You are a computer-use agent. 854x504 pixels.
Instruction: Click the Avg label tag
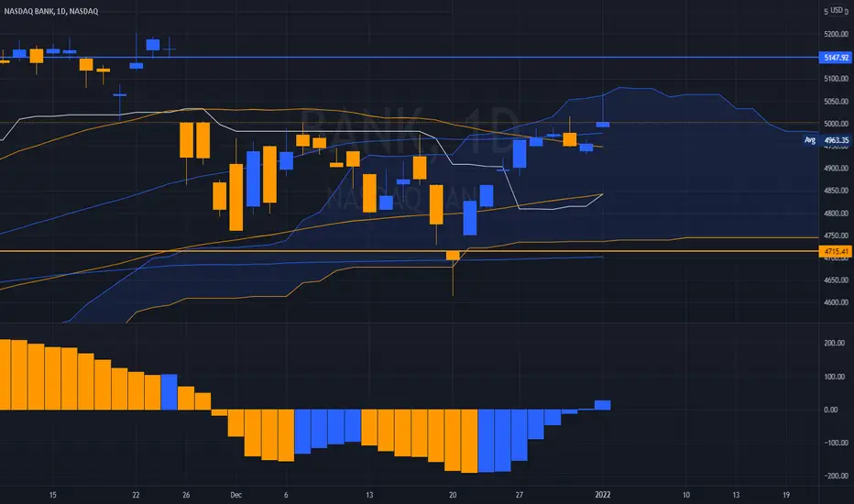point(810,140)
